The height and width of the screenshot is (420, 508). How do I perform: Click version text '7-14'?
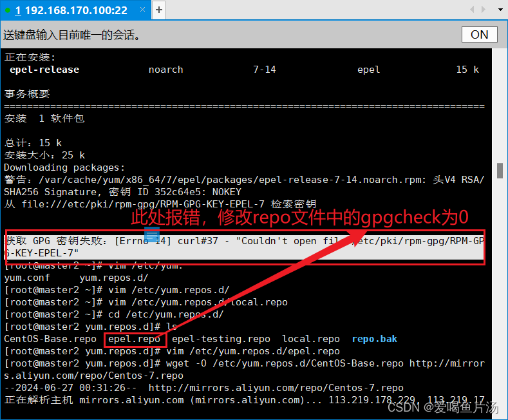tap(265, 70)
